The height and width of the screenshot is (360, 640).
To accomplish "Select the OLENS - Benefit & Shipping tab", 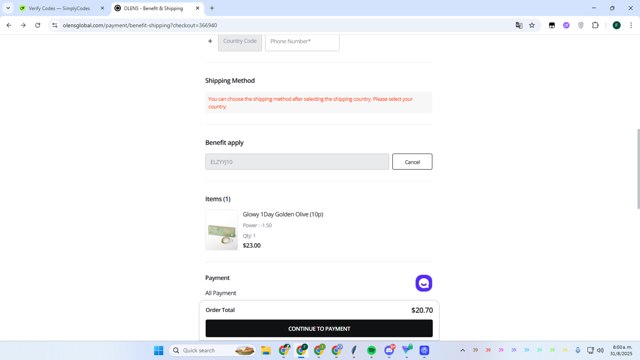I will coord(153,8).
